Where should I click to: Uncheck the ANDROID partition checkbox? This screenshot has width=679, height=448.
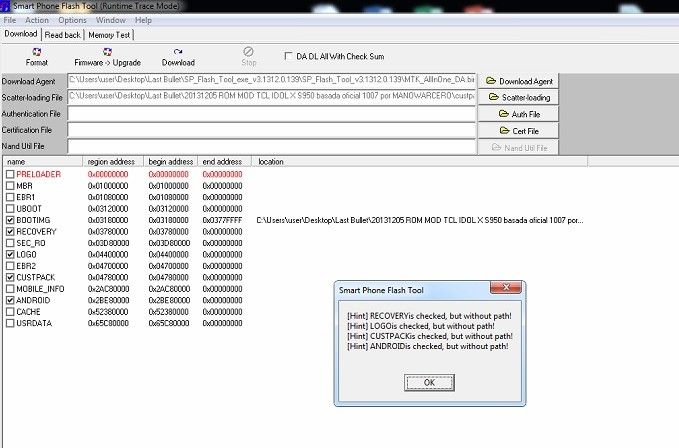click(10, 300)
